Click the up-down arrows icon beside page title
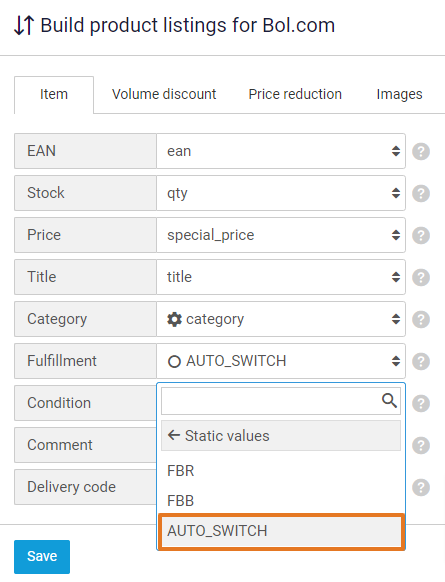The width and height of the screenshot is (445, 582). point(24,26)
